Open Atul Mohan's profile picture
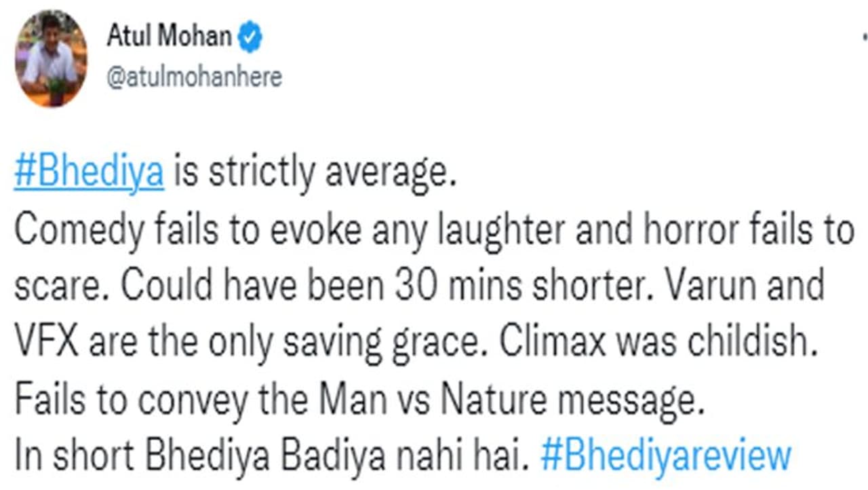 51,59
